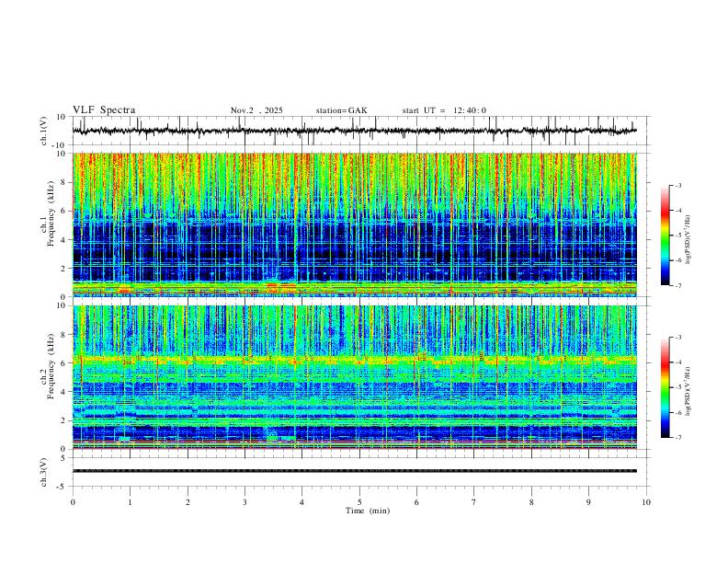Click the ch.2 spectrogram color scale bar
728x563 pixels.
click(665, 387)
